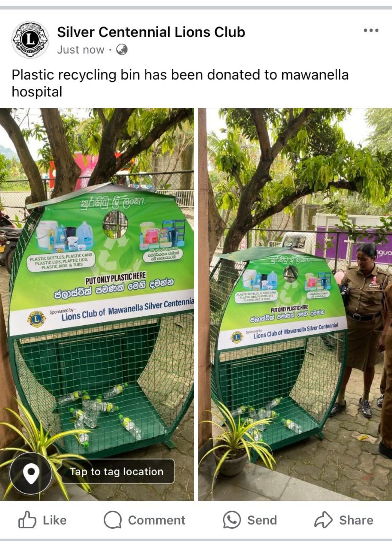
Task: Open the left recycling bin photo
Action: point(97,304)
